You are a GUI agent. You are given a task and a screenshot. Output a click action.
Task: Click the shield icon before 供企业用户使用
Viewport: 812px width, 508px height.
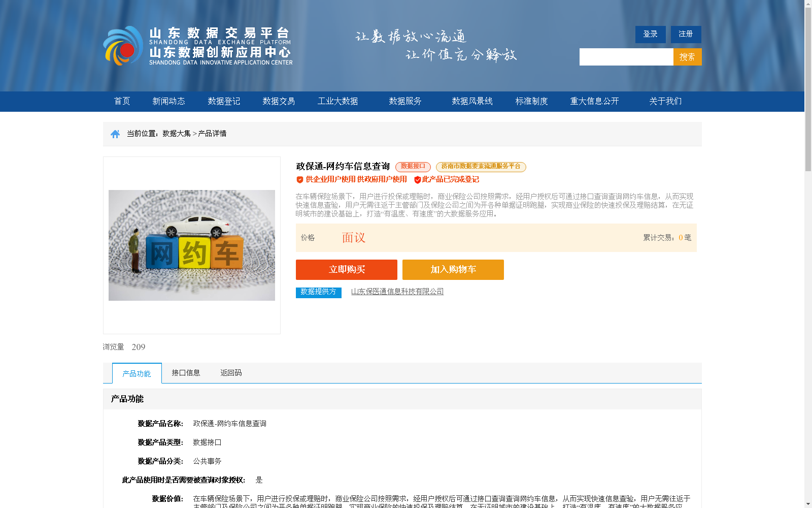click(300, 179)
